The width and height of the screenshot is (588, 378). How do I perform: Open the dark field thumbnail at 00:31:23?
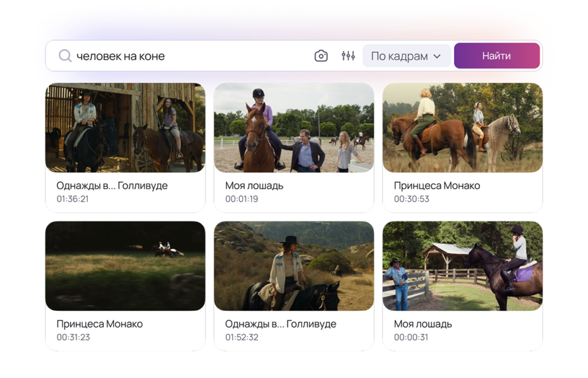pyautogui.click(x=125, y=266)
